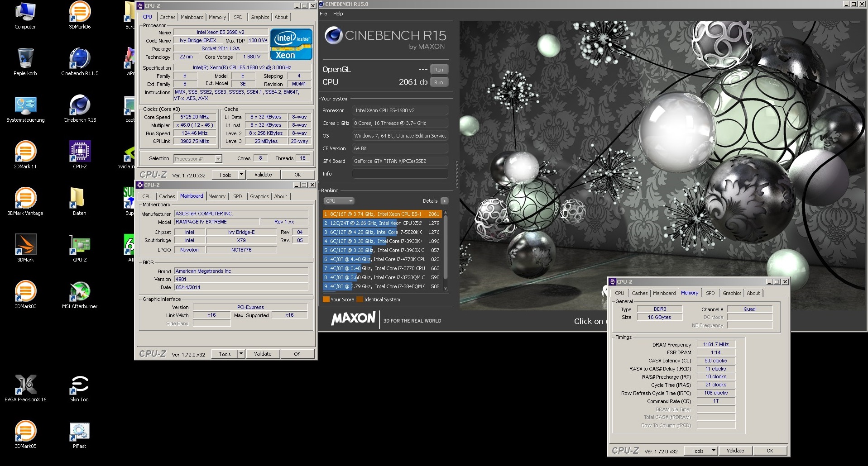The height and width of the screenshot is (466, 868).
Task: Click the up arrow of the ranking scrollbar
Action: coord(446,213)
